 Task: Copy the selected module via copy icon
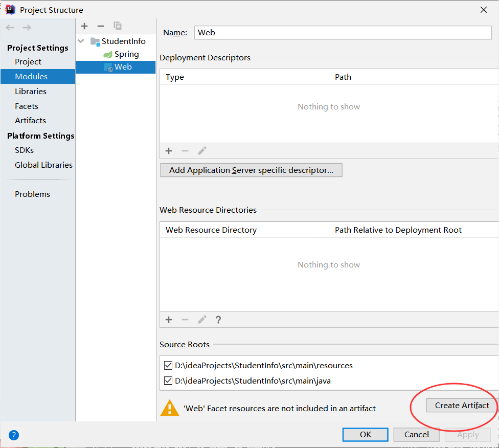tap(118, 26)
